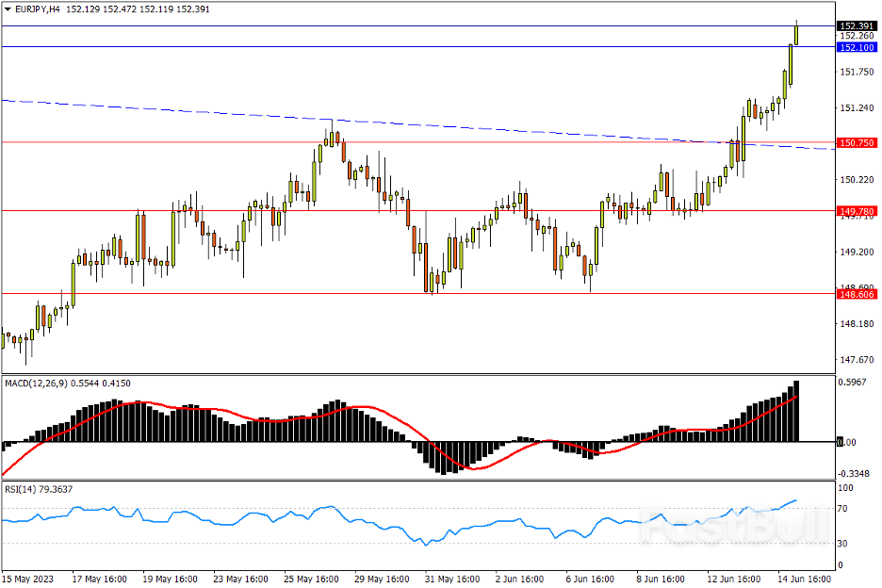Select the red 149.780 price level label
Viewport: 882px width, 588px height.
pos(857,212)
